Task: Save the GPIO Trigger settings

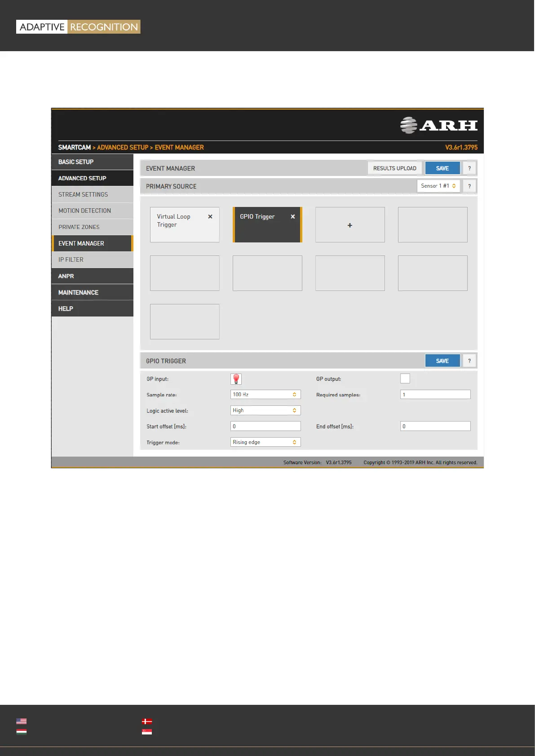Action: pyautogui.click(x=442, y=361)
